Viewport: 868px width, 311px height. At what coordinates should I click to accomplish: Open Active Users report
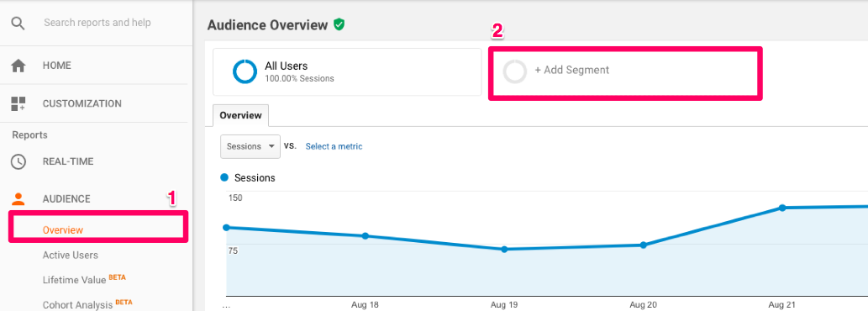tap(71, 256)
